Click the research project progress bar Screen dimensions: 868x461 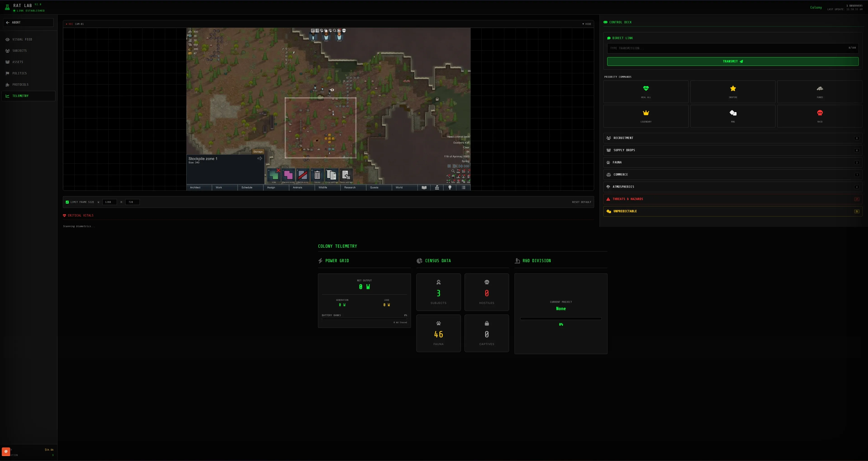[x=561, y=319]
